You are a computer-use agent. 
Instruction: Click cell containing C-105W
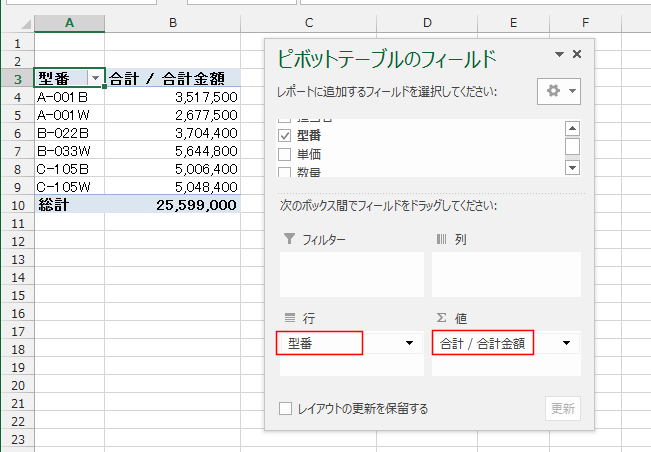pos(69,187)
